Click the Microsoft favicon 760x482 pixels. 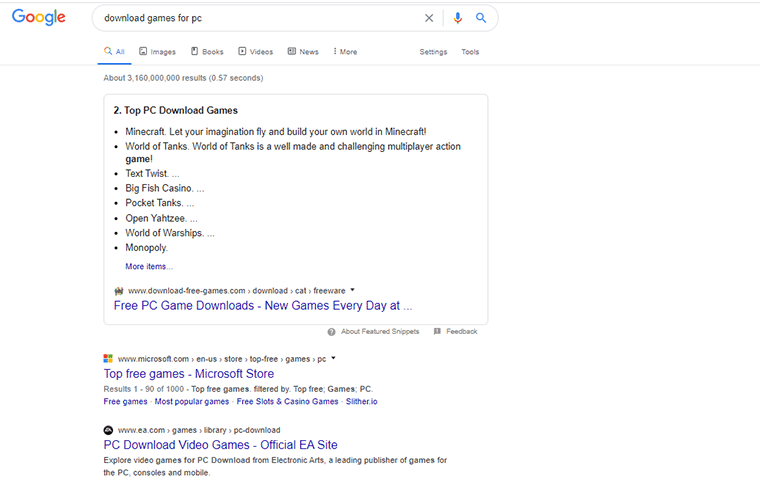coord(108,359)
